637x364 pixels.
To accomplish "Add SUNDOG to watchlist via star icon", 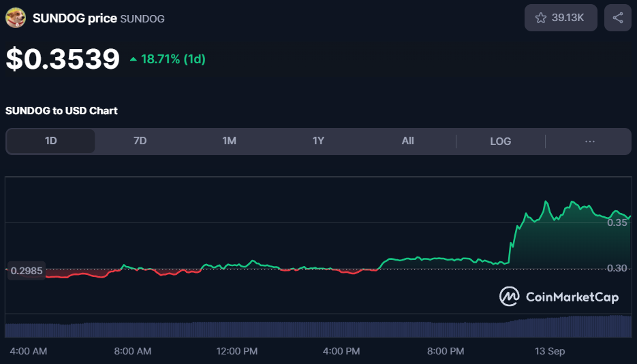I will pyautogui.click(x=541, y=18).
